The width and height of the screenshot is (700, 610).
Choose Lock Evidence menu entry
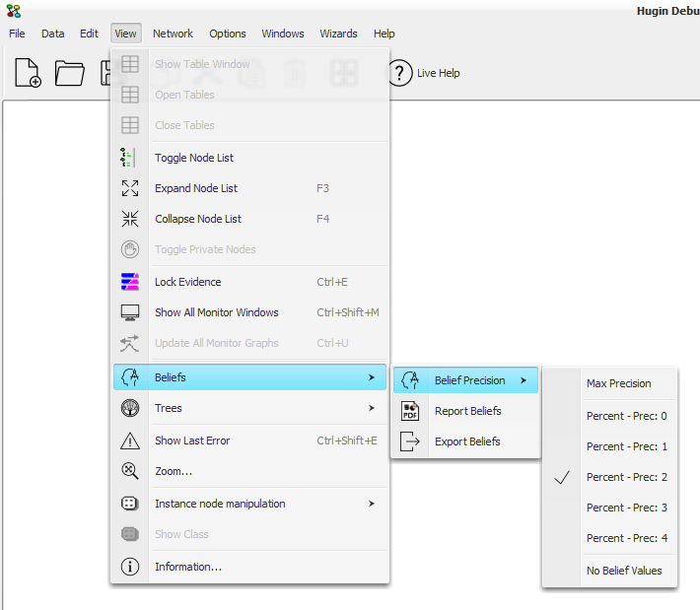[x=250, y=282]
